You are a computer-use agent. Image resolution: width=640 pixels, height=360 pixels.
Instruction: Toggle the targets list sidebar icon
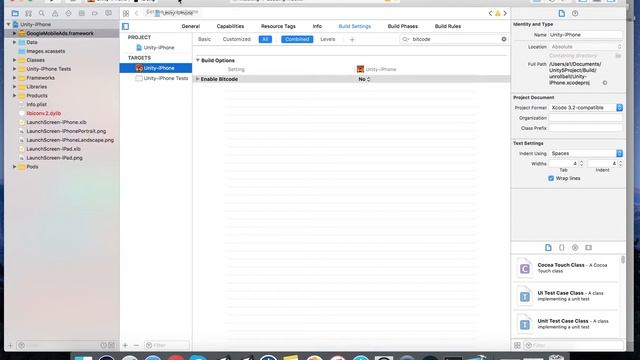click(125, 27)
